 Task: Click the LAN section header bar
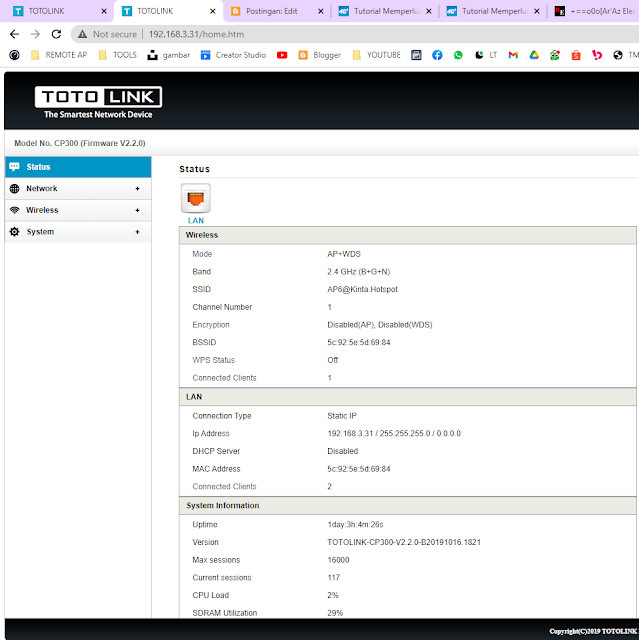[408, 397]
